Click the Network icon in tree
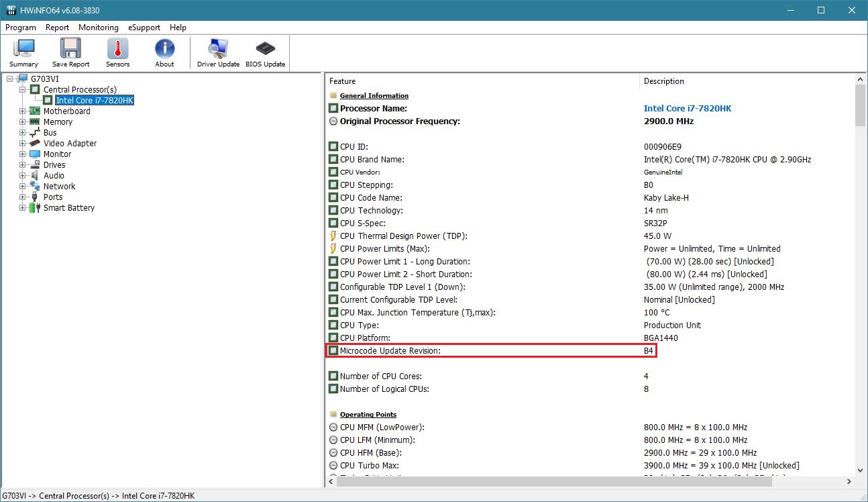 click(x=35, y=186)
